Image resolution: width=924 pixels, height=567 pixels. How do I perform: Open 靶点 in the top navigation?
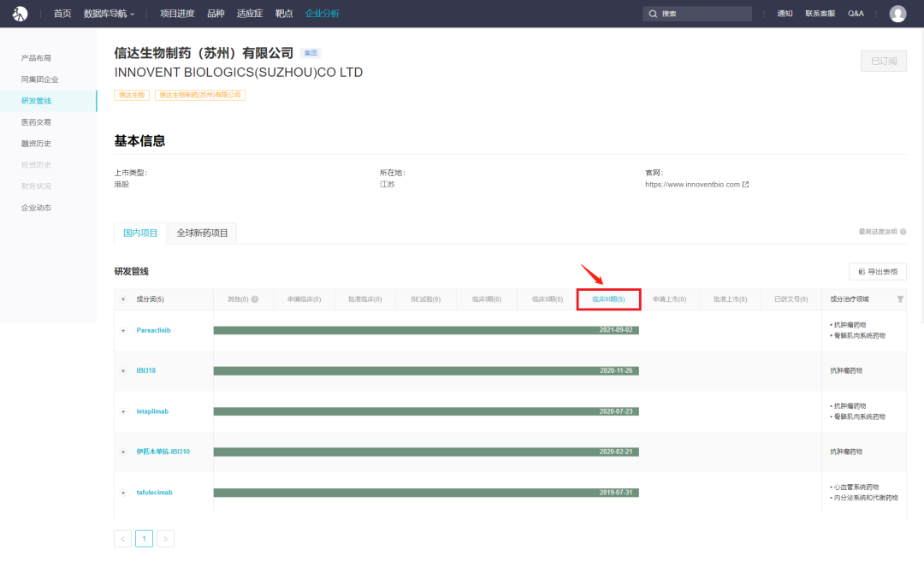point(284,14)
